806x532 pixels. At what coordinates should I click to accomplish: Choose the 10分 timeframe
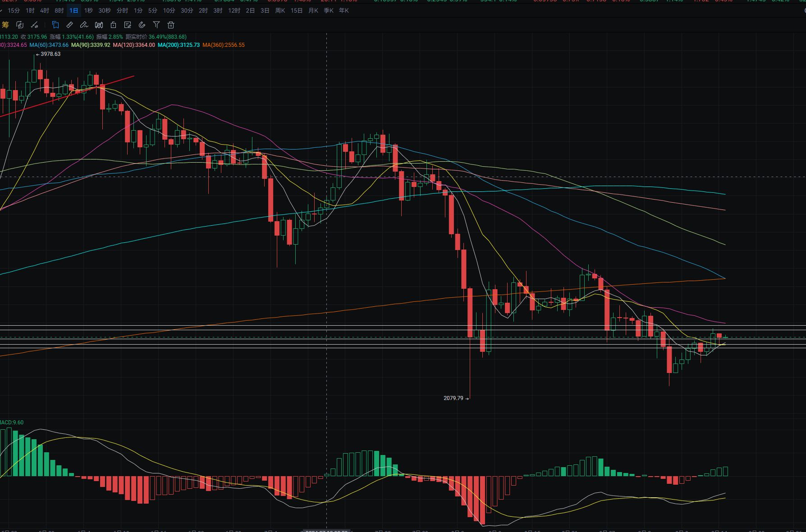[x=169, y=10]
